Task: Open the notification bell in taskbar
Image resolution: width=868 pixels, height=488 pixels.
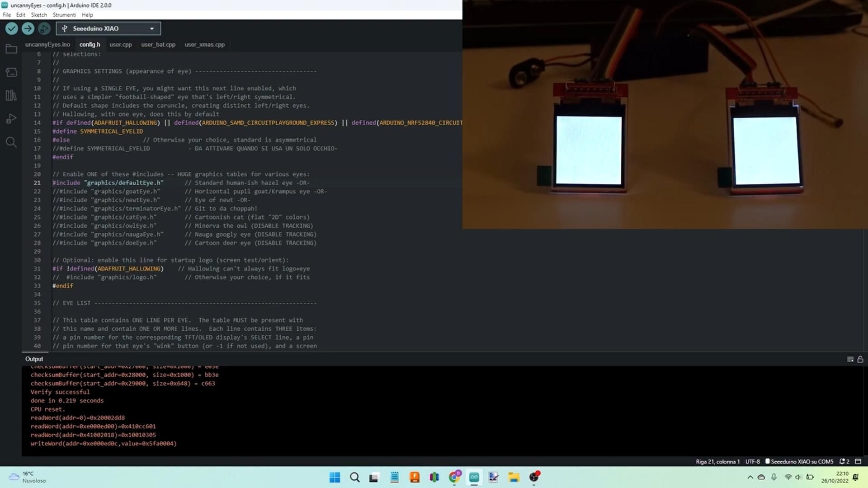Action: 855,477
